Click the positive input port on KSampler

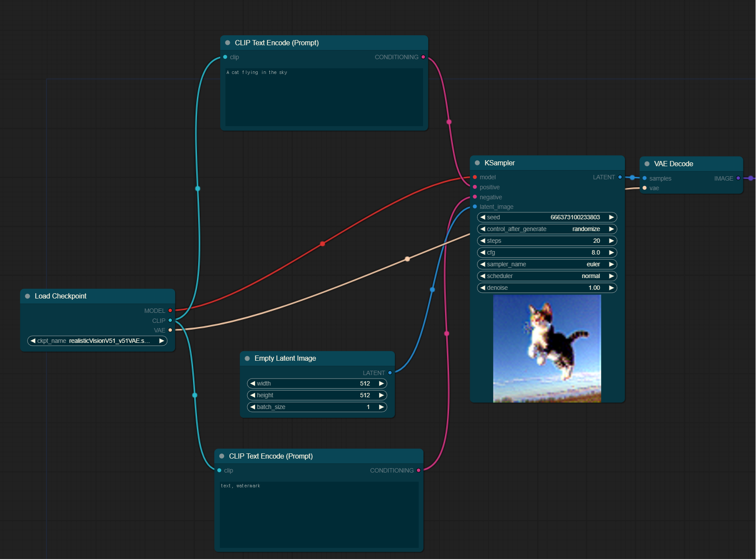coord(475,187)
